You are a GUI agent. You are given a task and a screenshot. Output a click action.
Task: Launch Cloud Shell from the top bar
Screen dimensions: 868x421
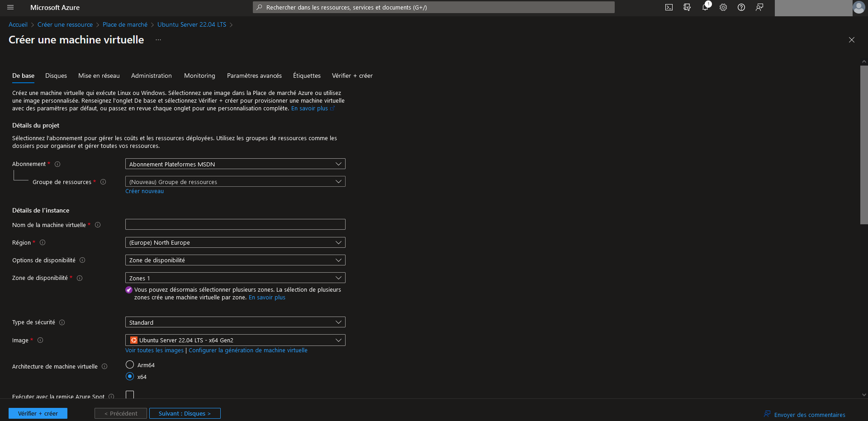click(x=669, y=7)
